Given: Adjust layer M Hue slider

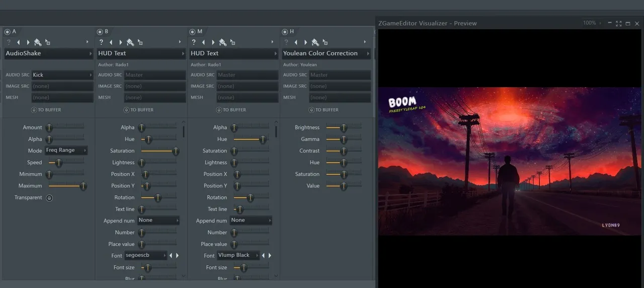Looking at the screenshot, I should 251,139.
